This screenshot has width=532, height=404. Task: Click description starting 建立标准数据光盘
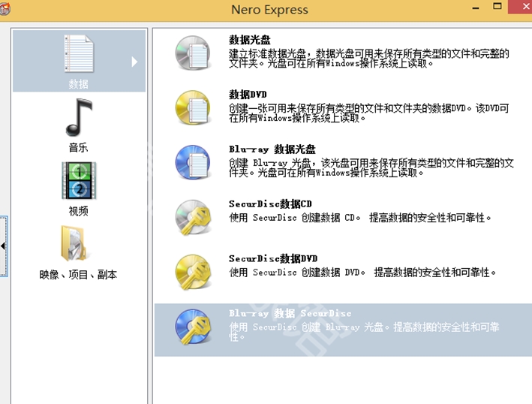coord(369,59)
